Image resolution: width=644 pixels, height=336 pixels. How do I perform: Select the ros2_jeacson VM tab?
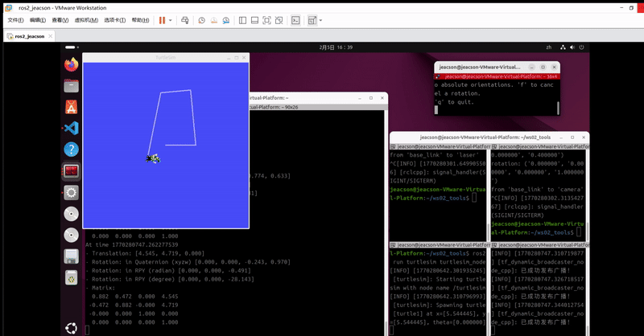(31, 36)
